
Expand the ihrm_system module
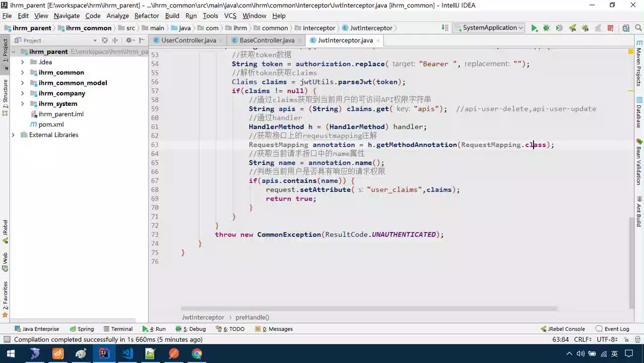click(23, 104)
